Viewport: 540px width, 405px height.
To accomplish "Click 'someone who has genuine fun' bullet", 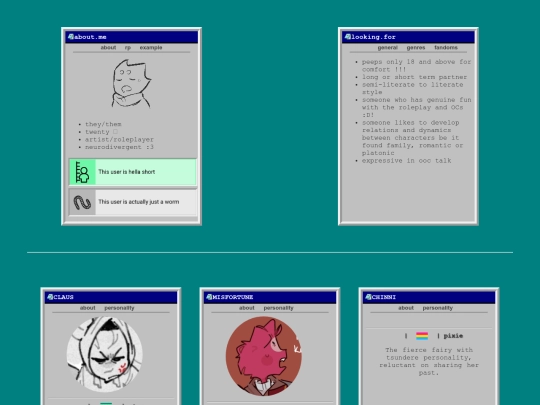I will coord(416,107).
